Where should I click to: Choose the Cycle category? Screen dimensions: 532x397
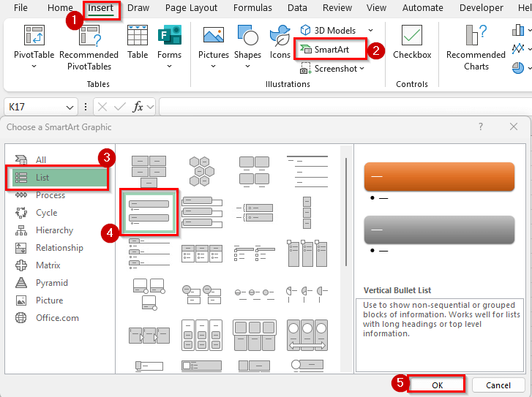point(47,213)
